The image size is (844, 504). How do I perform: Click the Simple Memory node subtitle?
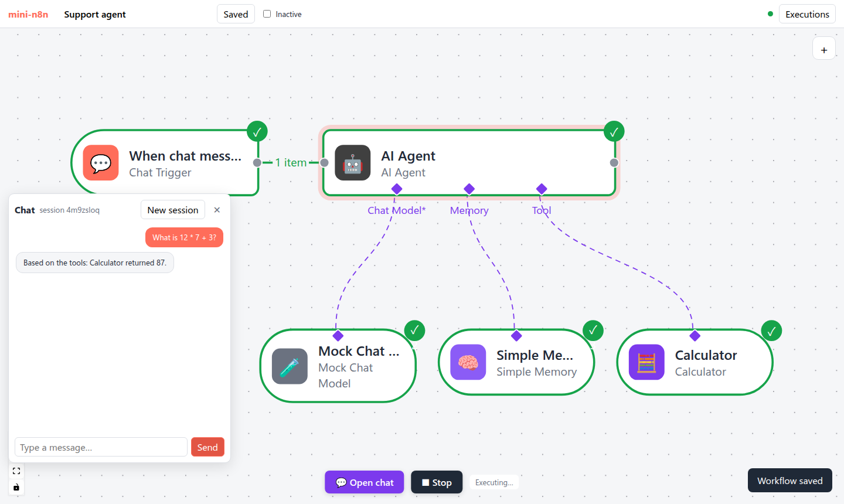(536, 372)
